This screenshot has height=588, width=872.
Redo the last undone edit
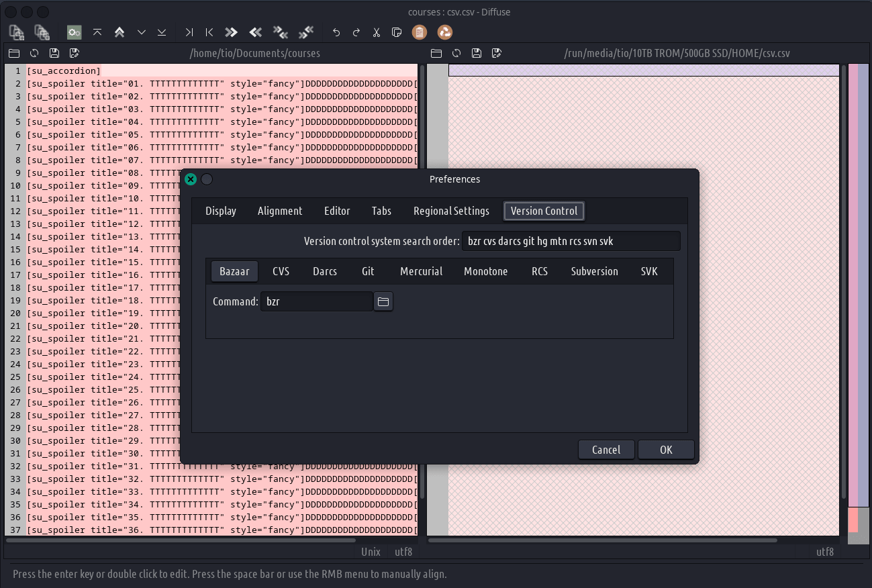[x=356, y=32]
